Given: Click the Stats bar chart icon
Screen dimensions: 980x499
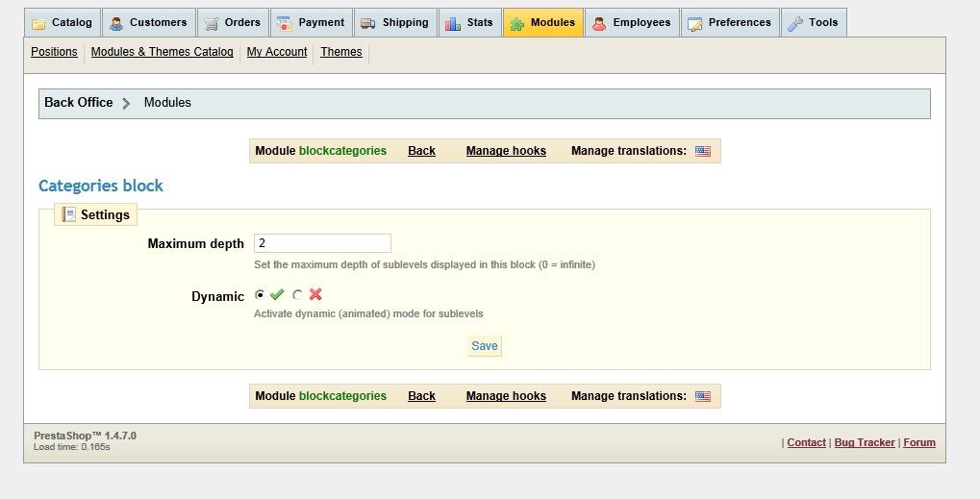Looking at the screenshot, I should [x=453, y=23].
